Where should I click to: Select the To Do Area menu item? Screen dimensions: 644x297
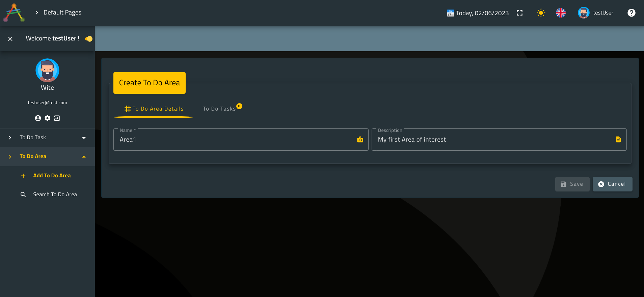(x=47, y=156)
